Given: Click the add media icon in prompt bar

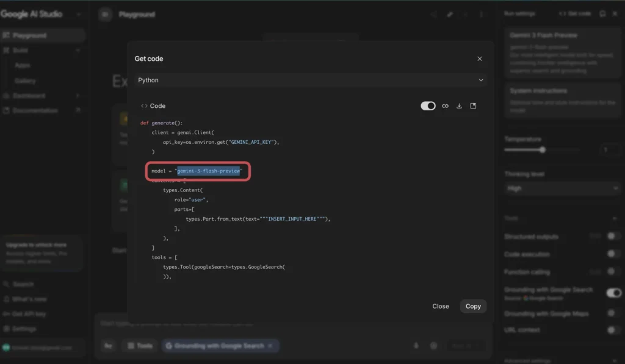Looking at the screenshot, I should [x=434, y=346].
